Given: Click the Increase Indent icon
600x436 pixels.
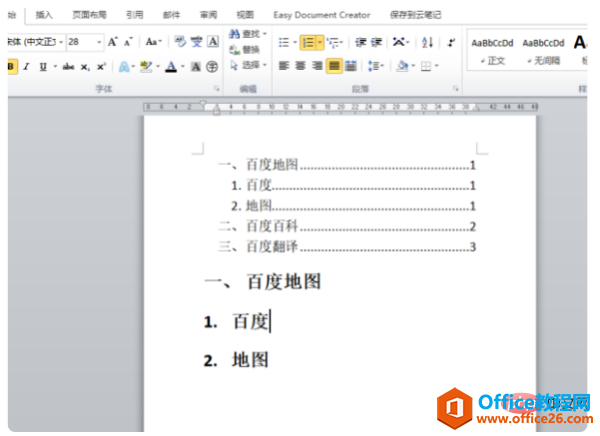Looking at the screenshot, I should pyautogui.click(x=377, y=42).
